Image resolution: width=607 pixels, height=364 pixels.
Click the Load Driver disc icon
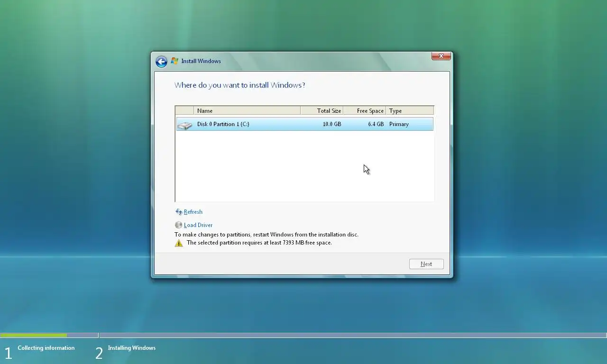pyautogui.click(x=178, y=225)
